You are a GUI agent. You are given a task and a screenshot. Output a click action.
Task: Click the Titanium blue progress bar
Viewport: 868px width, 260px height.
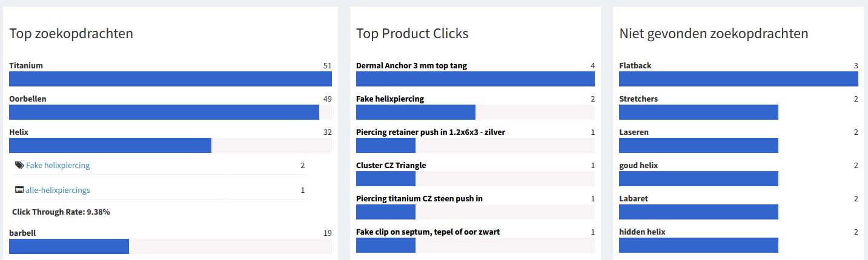(170, 79)
